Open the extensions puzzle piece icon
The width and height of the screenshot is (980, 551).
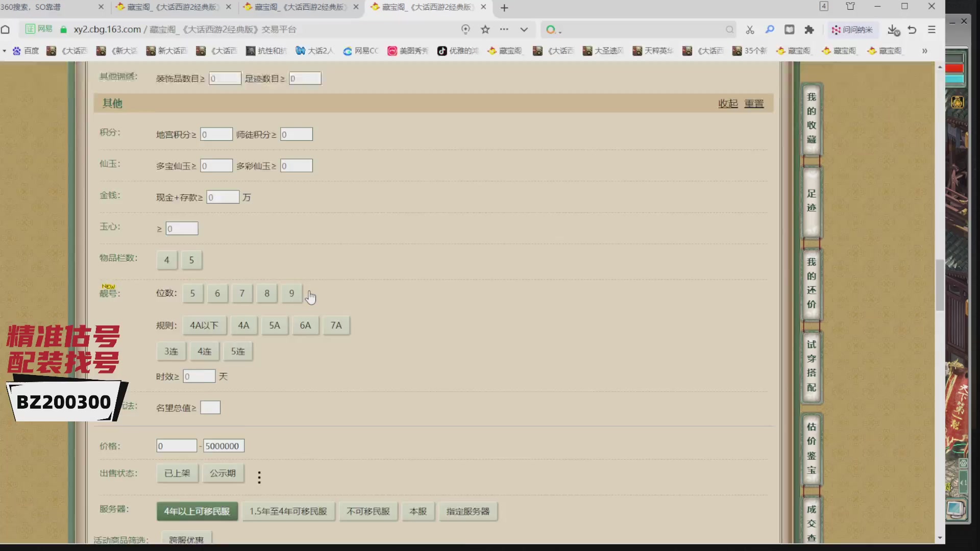click(809, 30)
